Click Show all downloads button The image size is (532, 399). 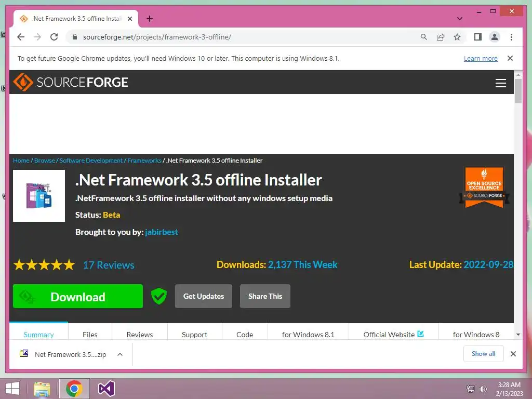click(484, 354)
